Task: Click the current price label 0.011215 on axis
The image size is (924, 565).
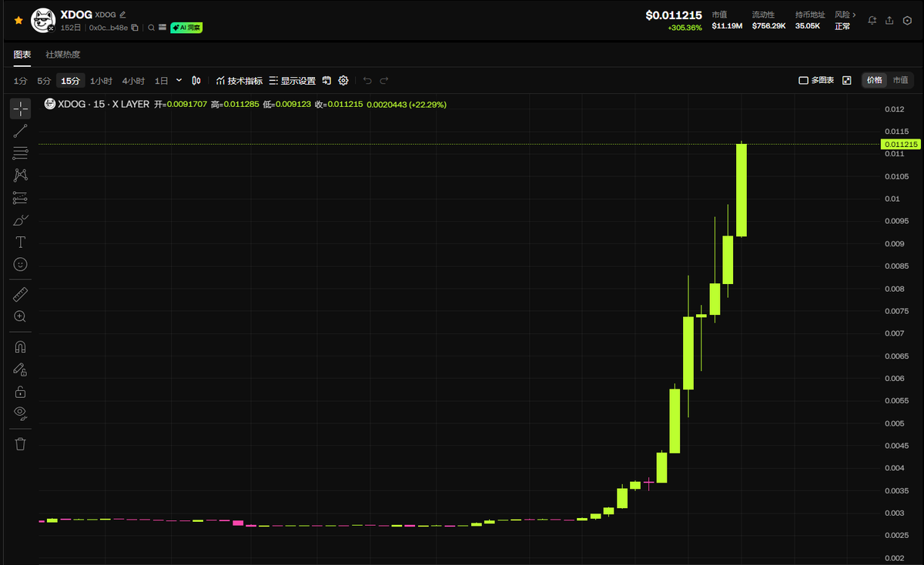Action: (x=900, y=144)
